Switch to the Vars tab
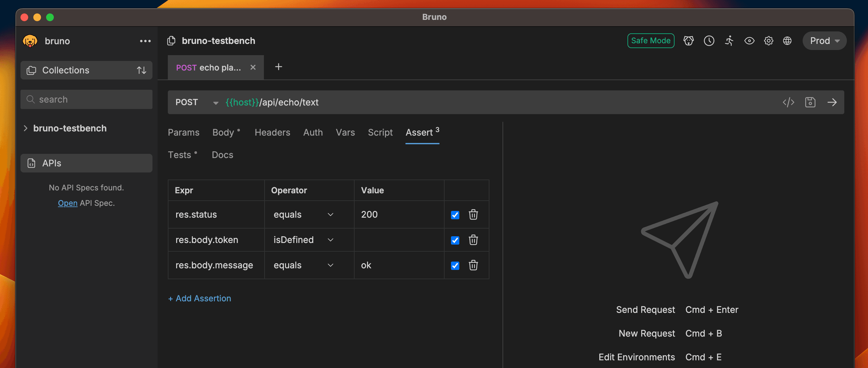868x368 pixels. tap(345, 132)
